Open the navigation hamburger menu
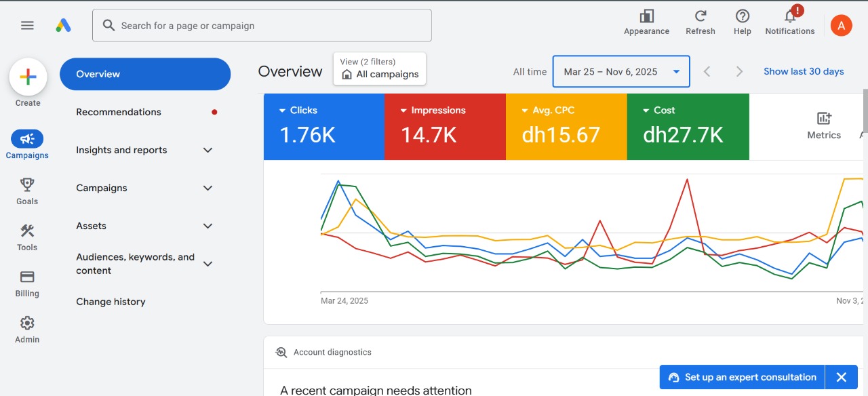This screenshot has width=868, height=396. pos(27,25)
